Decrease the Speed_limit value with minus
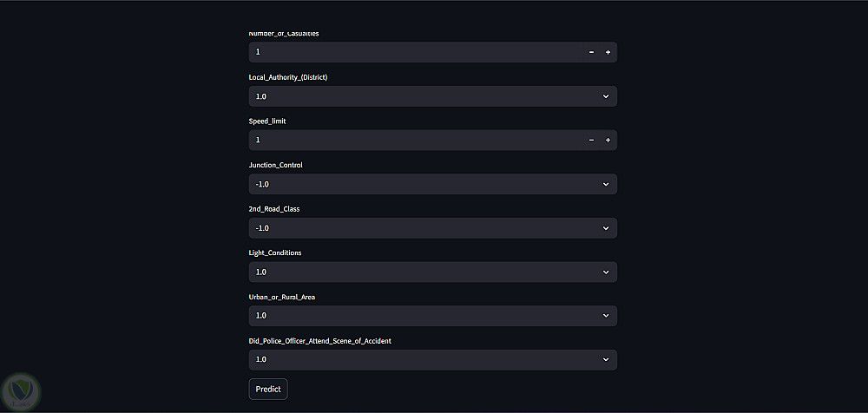The image size is (868, 413). (591, 140)
